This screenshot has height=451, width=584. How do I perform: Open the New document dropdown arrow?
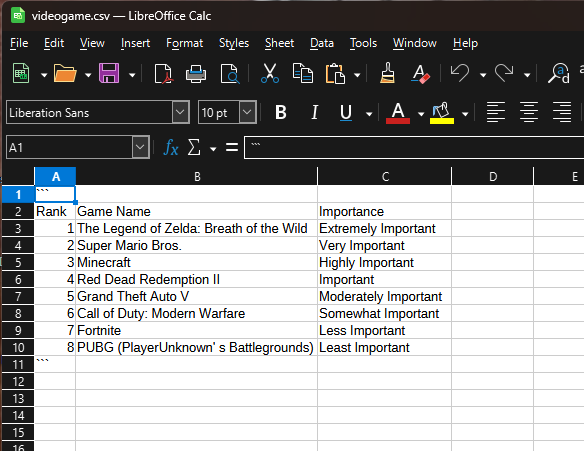click(44, 75)
